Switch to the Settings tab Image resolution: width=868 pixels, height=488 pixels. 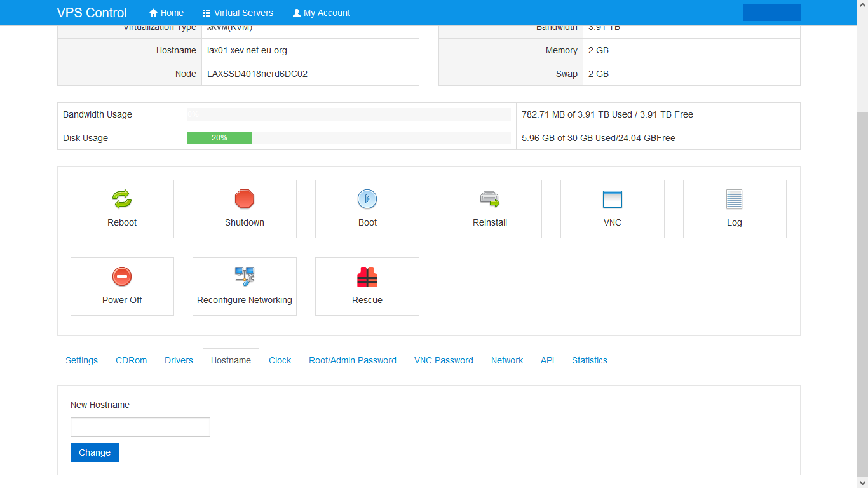click(81, 360)
